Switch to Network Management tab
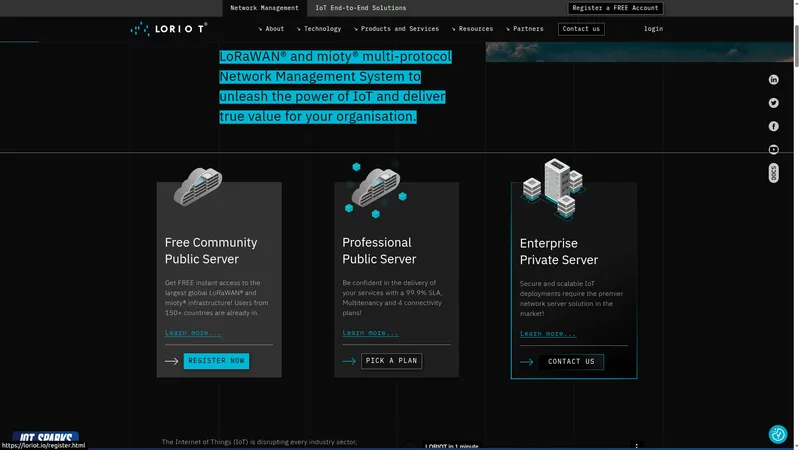This screenshot has width=800, height=450. point(264,8)
